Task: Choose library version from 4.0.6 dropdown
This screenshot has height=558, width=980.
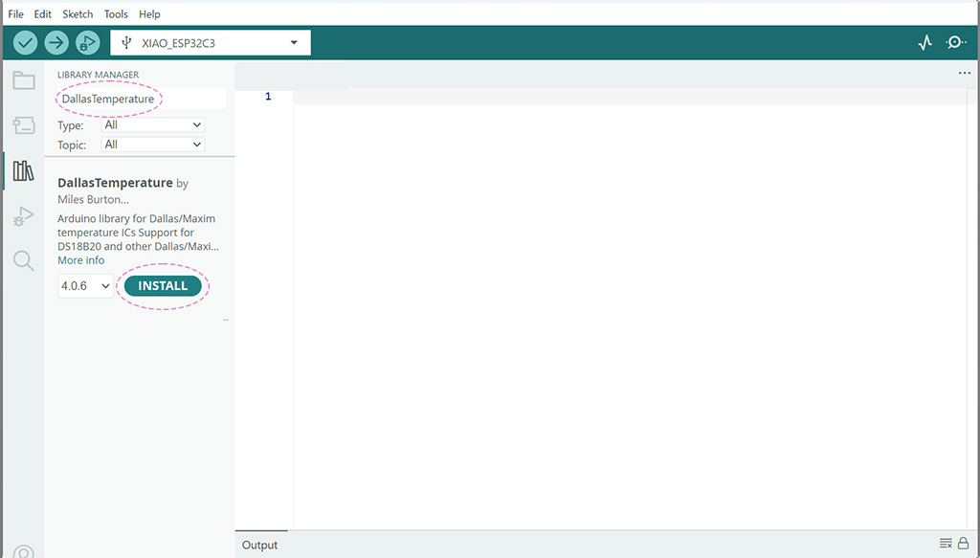Action: click(x=85, y=286)
